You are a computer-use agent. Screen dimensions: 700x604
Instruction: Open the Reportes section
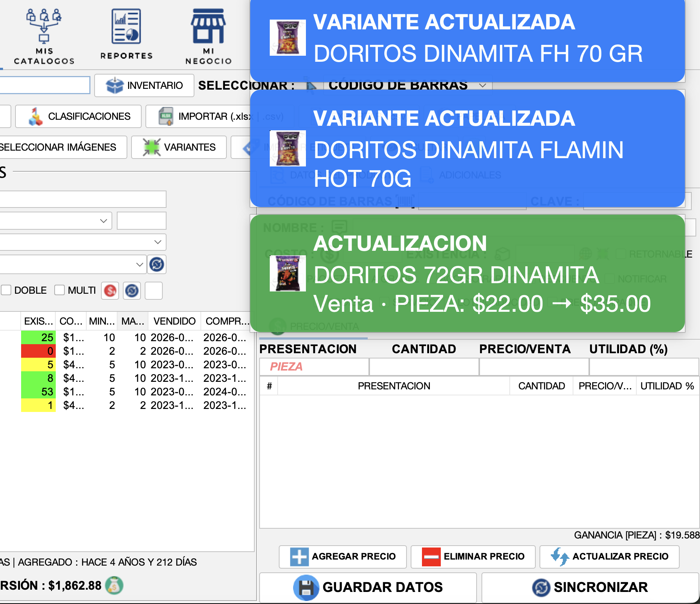(x=126, y=34)
